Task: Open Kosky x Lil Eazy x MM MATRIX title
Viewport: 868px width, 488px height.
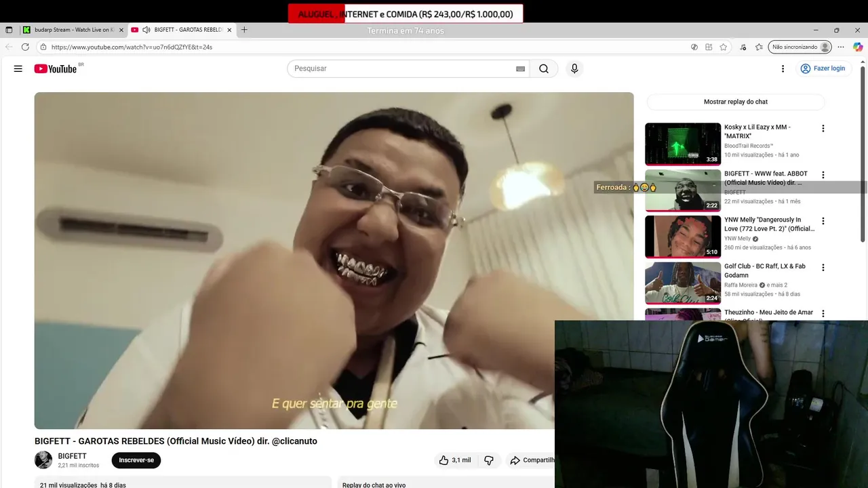Action: click(x=757, y=131)
